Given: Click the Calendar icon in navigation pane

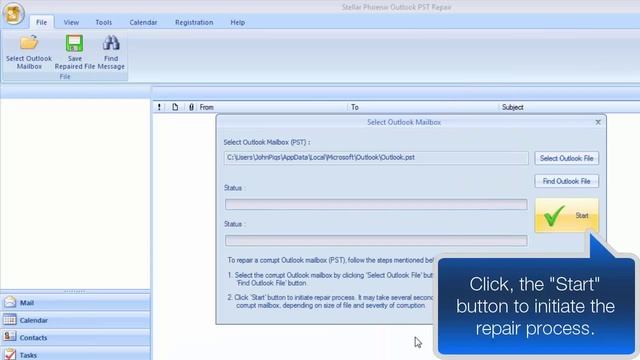Looking at the screenshot, I should [10, 320].
